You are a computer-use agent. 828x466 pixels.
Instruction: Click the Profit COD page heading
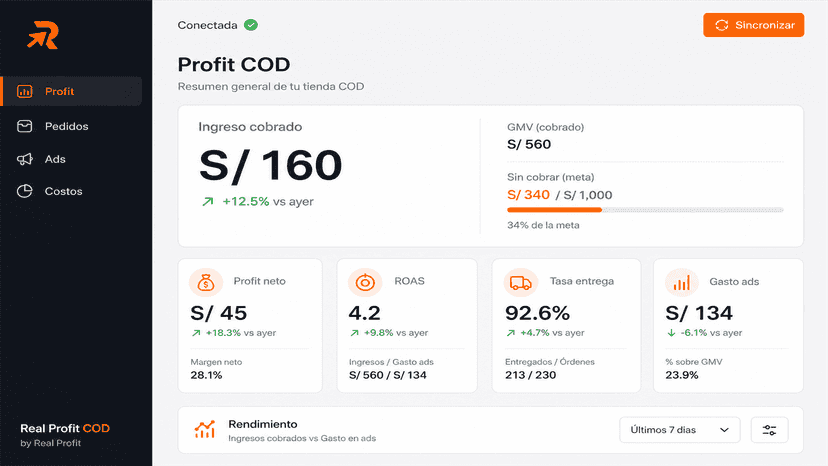point(234,64)
